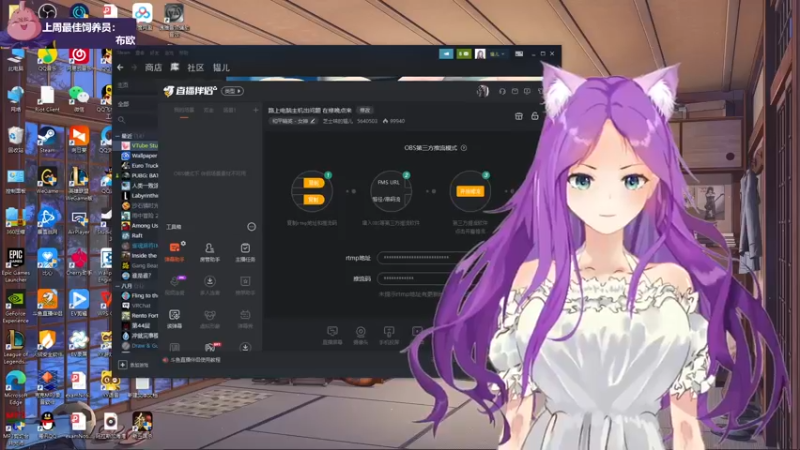800x450 pixels.
Task: Open the 弹幕助手 tool (orange icon)
Action: [x=174, y=252]
